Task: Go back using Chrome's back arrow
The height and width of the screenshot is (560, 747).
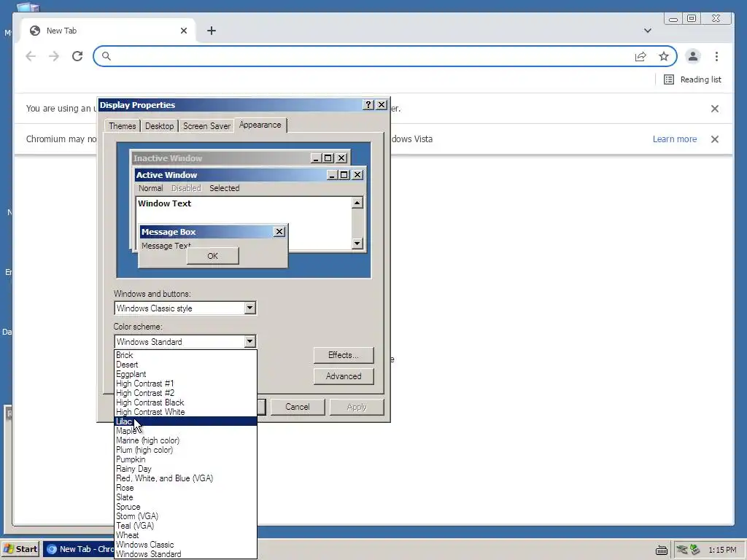Action: [x=31, y=56]
